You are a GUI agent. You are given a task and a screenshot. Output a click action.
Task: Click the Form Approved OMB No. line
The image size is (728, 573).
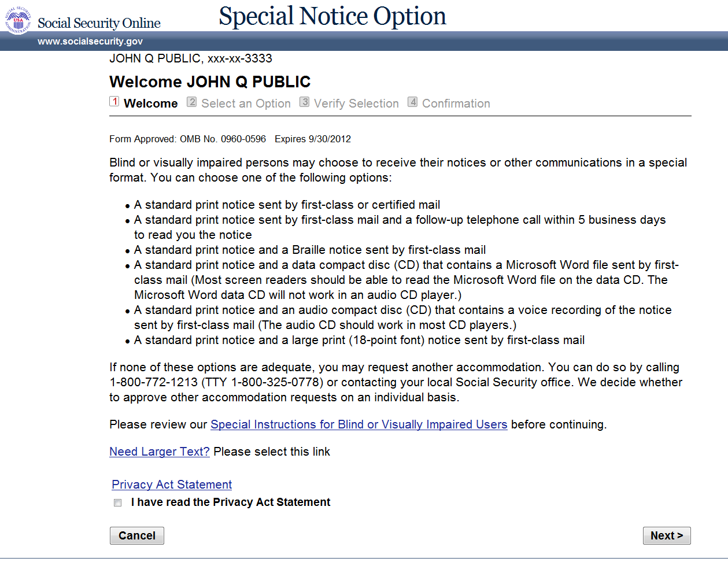click(230, 139)
